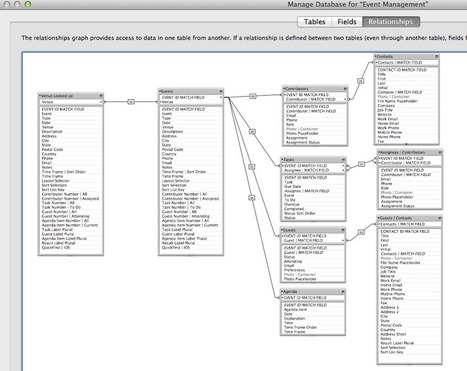Select the Guests | Contacts title bar
The image size is (467, 371).
410,218
